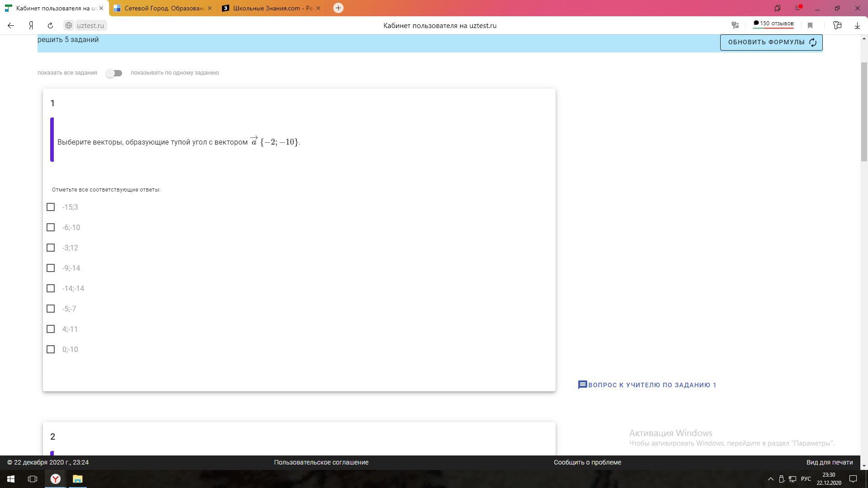Bookmark this page icon
The image size is (868, 488).
810,26
